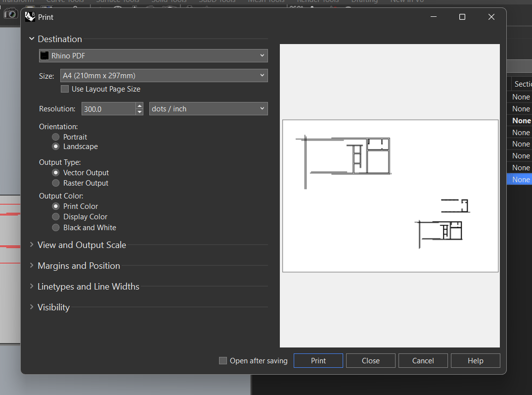Screen dimensions: 532x395
Task: Click the Cancel button
Action: pos(423,361)
